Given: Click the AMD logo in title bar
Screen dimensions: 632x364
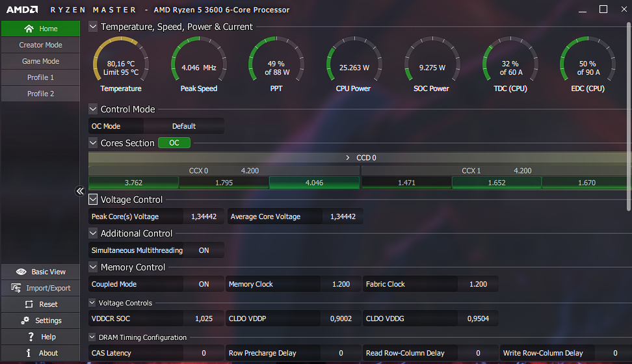Looking at the screenshot, I should (x=22, y=10).
